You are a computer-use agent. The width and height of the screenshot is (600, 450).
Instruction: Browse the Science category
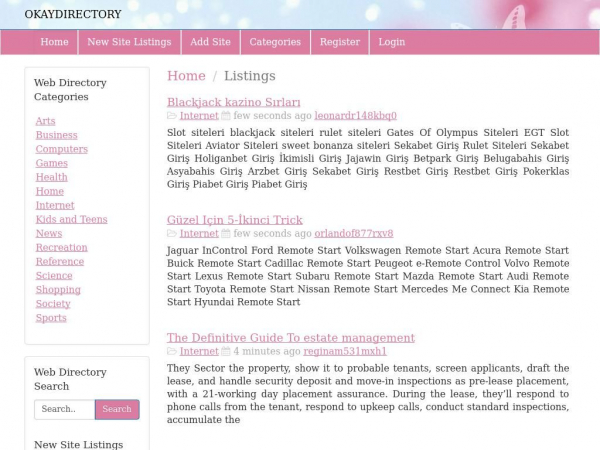coord(54,276)
